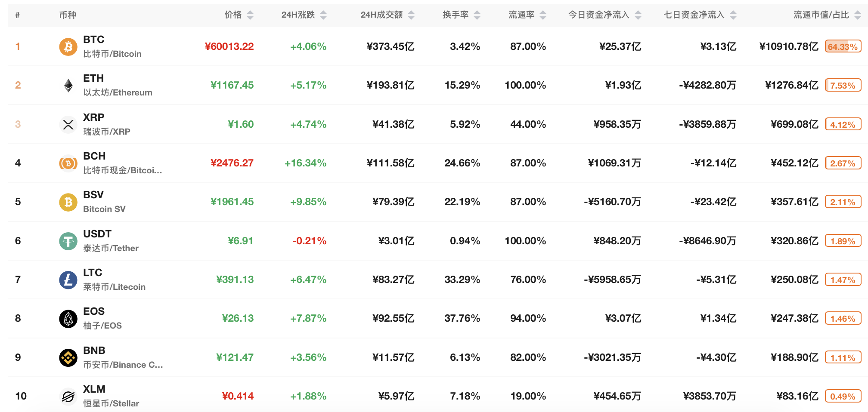Sort by 24H成交额 using sort arrows

pyautogui.click(x=411, y=15)
